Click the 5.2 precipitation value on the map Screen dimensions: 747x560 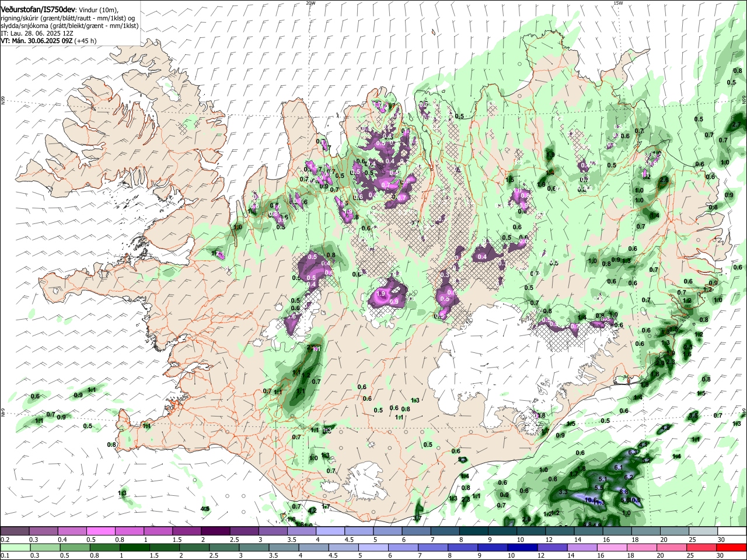(646, 460)
